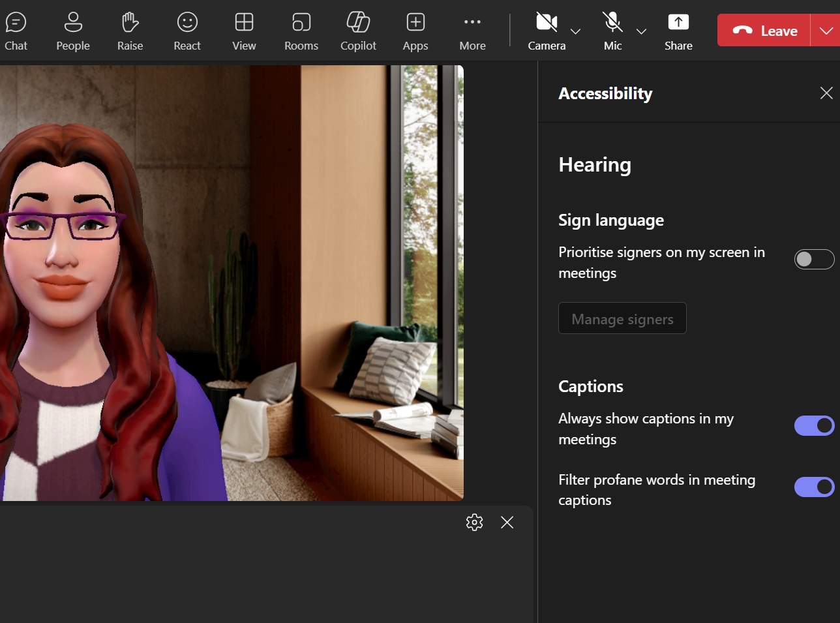Raise your hand in the meeting

coord(129,29)
